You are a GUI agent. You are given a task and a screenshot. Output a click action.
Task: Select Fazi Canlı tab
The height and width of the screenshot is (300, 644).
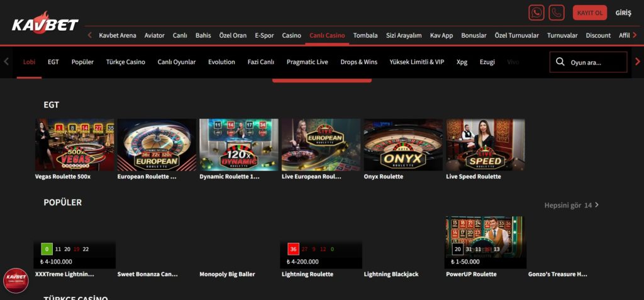(261, 62)
